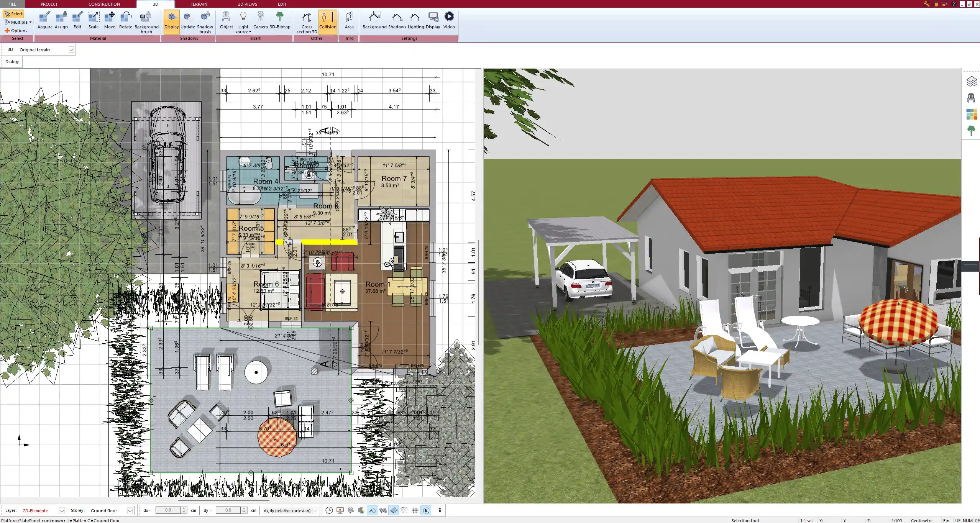
Task: Select the Edit material tool
Action: (x=77, y=20)
